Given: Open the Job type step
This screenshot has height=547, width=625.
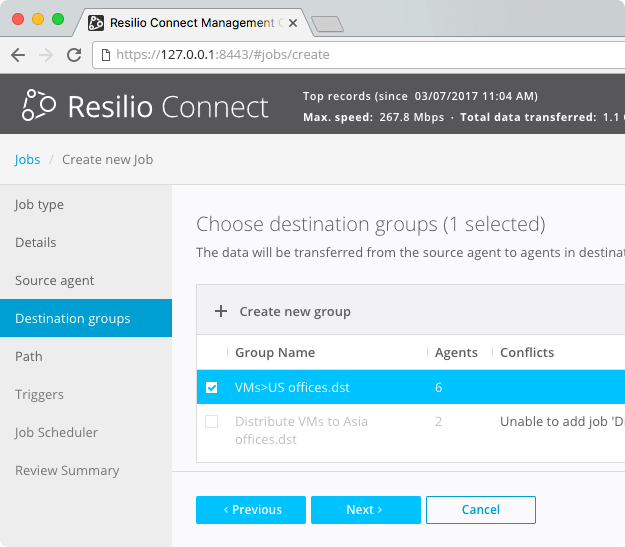Looking at the screenshot, I should 86,205.
